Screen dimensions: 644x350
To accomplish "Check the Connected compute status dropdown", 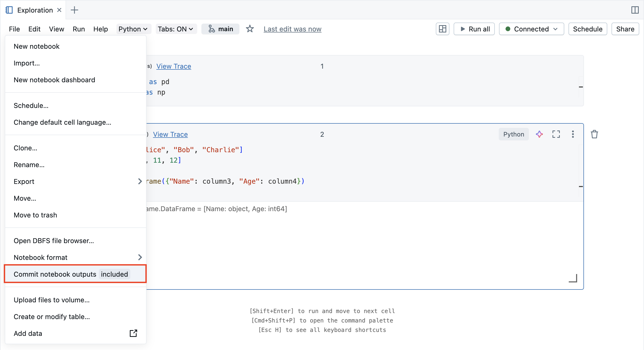I will point(531,29).
